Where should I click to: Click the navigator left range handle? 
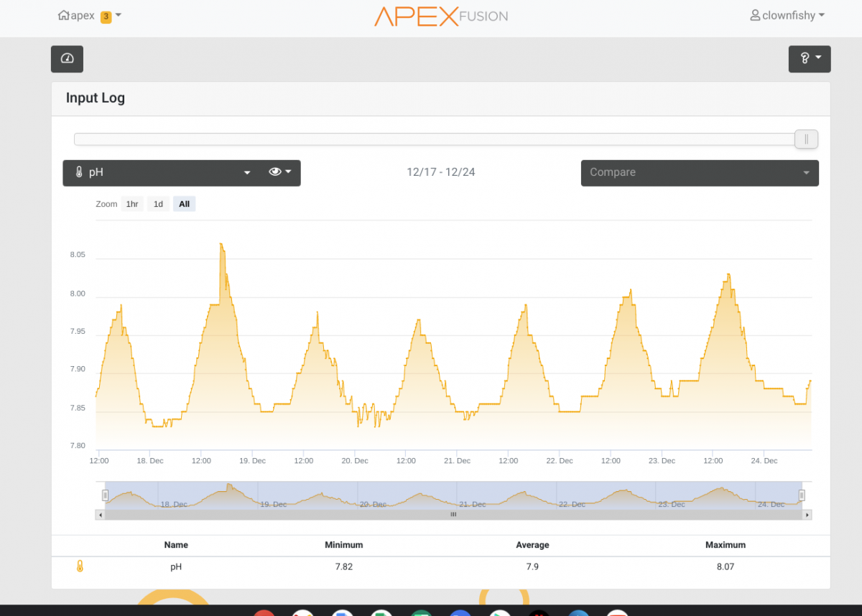pyautogui.click(x=105, y=495)
